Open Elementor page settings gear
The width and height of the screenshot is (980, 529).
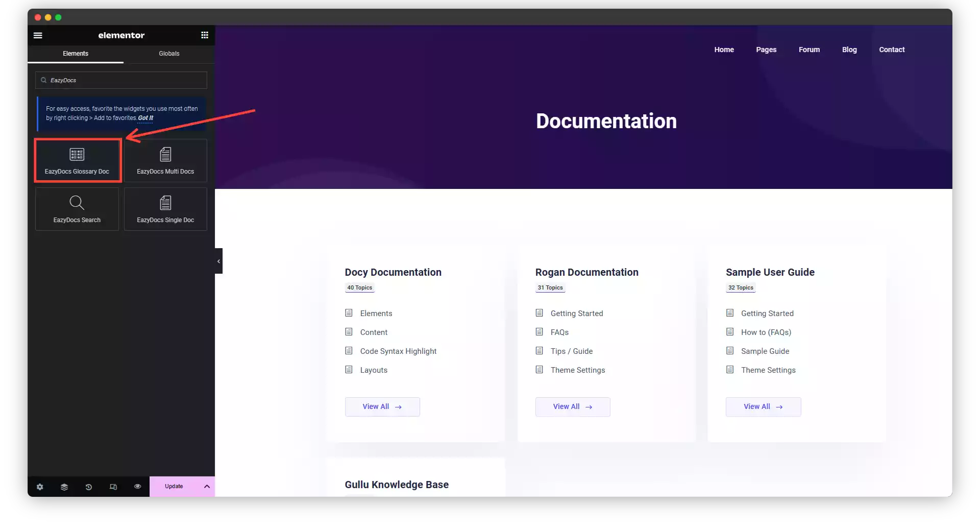pos(40,487)
